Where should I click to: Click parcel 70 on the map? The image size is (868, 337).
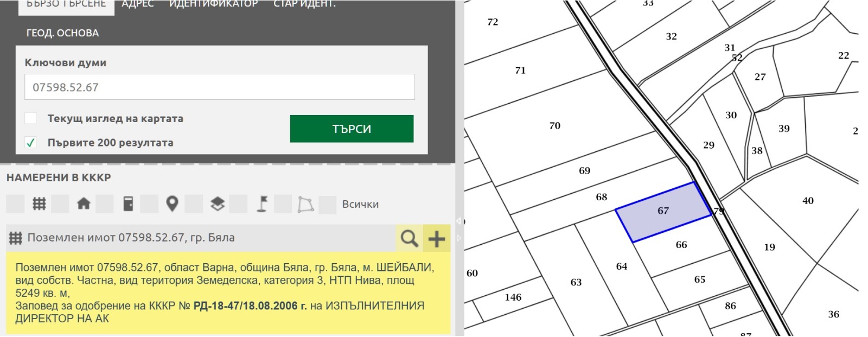click(554, 126)
